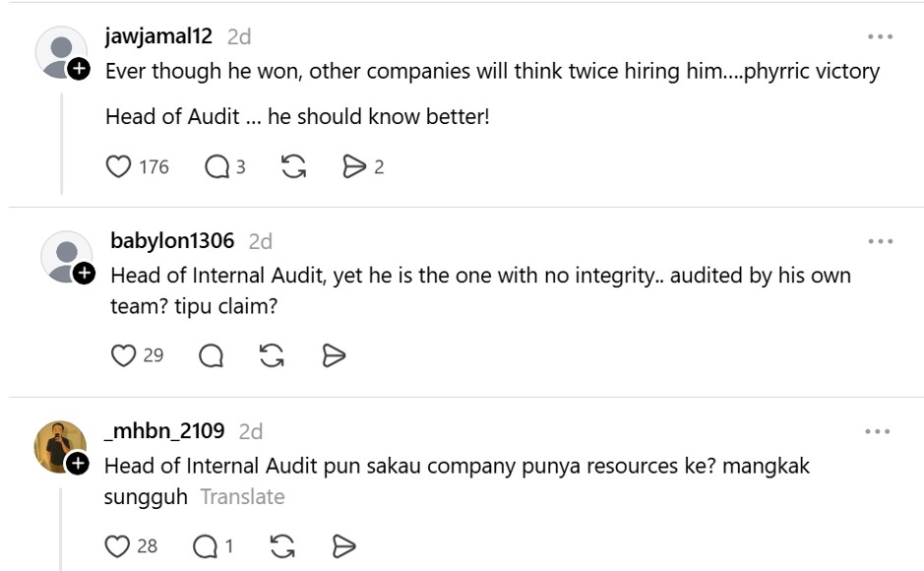Reply to babylon1306's comment

coord(211,355)
